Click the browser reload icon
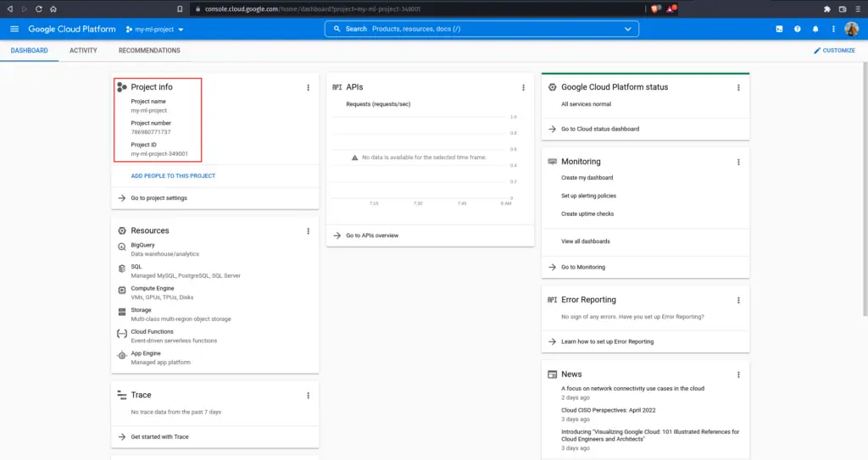Screen dimensions: 868x460 38,8
